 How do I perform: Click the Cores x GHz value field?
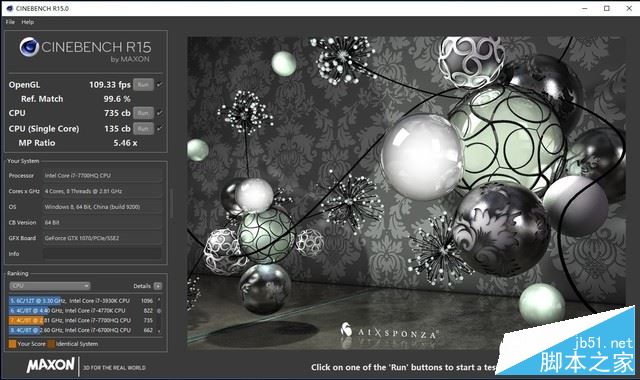[x=102, y=191]
